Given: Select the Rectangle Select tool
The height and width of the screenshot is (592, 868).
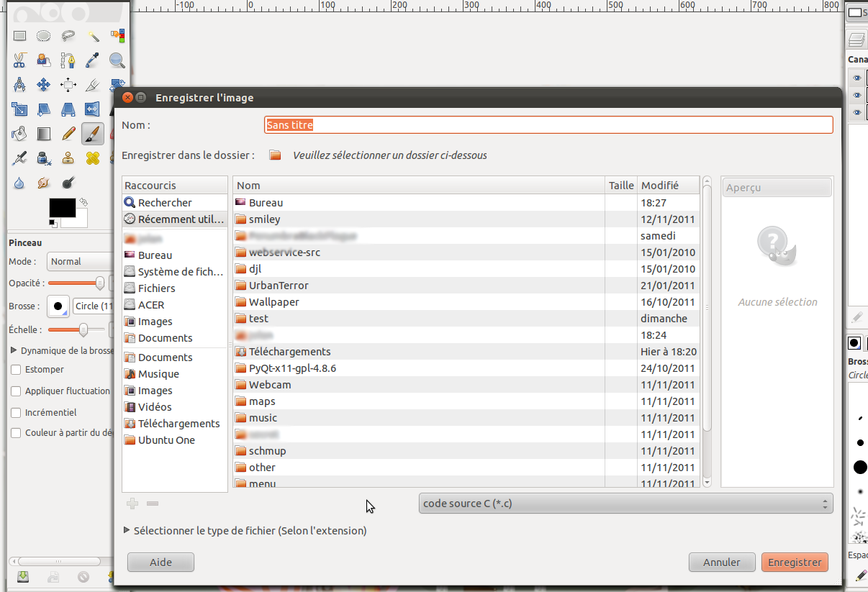Looking at the screenshot, I should (20, 36).
